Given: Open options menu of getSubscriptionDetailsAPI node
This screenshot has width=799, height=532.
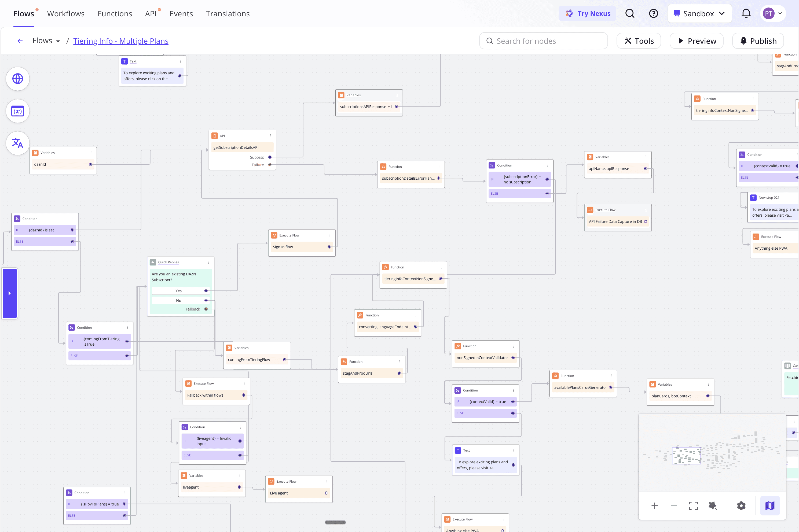Looking at the screenshot, I should (x=270, y=136).
